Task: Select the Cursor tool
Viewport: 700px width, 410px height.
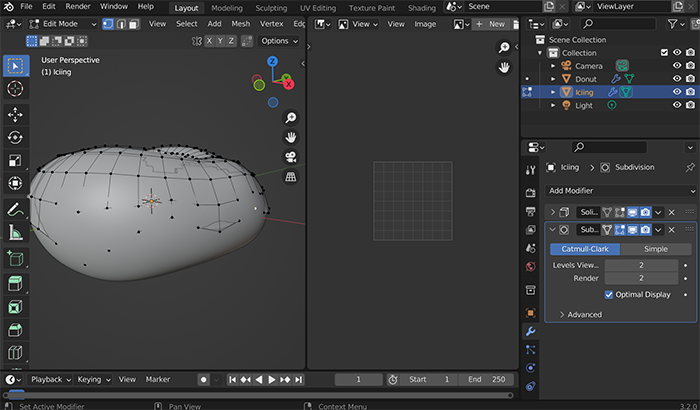Action: 16,88
